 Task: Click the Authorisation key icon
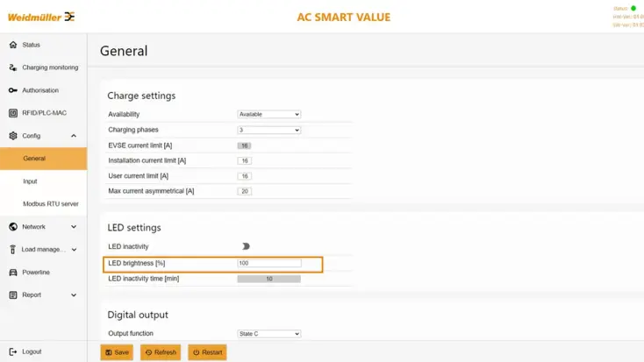13,90
